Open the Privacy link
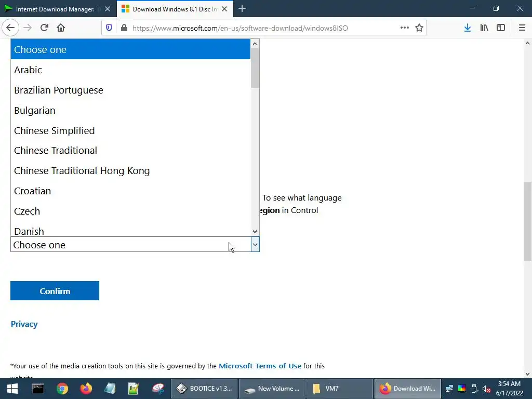Image resolution: width=532 pixels, height=399 pixels. coord(24,324)
